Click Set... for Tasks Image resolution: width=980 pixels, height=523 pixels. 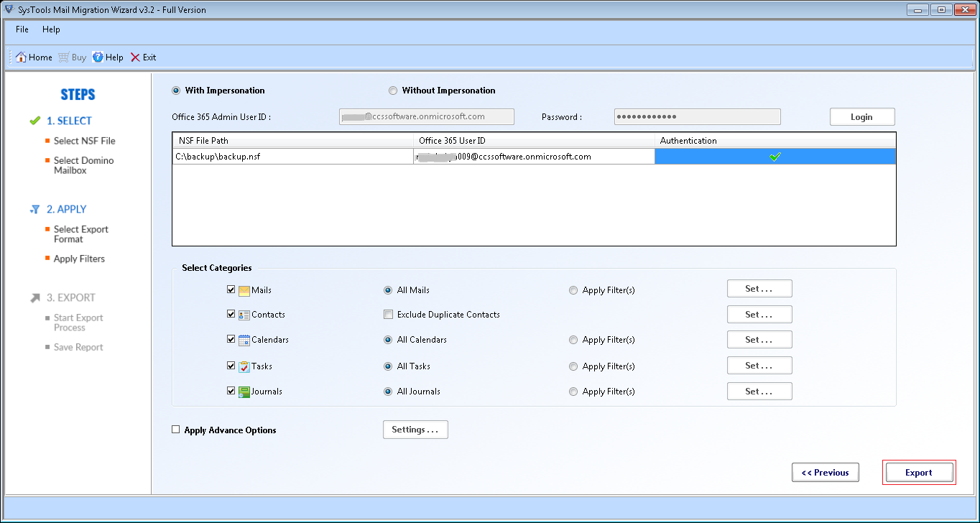coord(759,366)
